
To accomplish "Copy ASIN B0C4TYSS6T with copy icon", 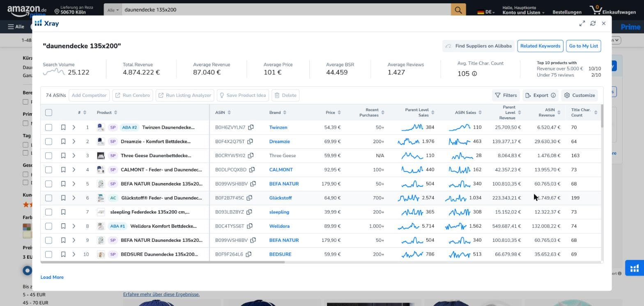I will click(249, 226).
